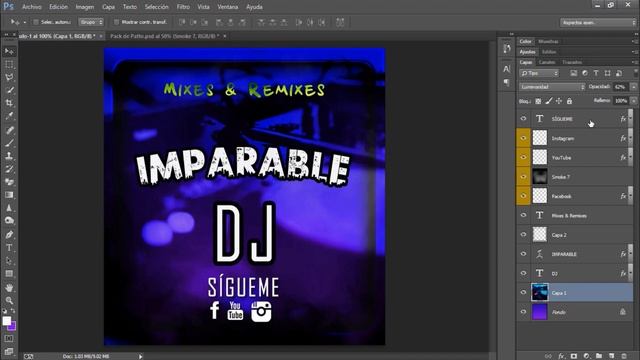Select the DJ text layer
Viewport: 640px width, 360px height.
(x=575, y=273)
